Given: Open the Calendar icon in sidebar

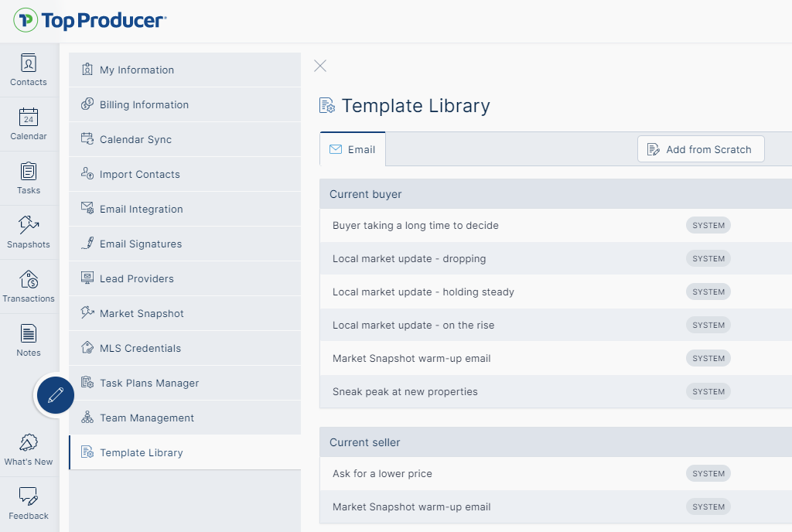Looking at the screenshot, I should click(x=29, y=124).
